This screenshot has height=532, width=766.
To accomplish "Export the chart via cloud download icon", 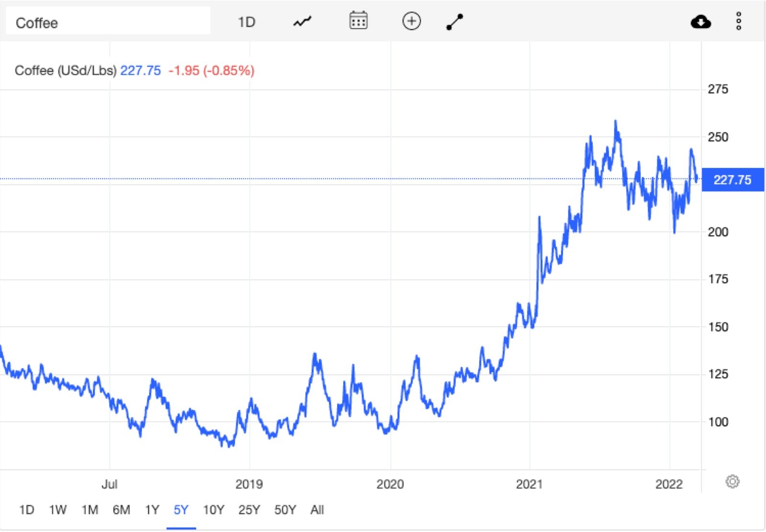I will click(701, 22).
